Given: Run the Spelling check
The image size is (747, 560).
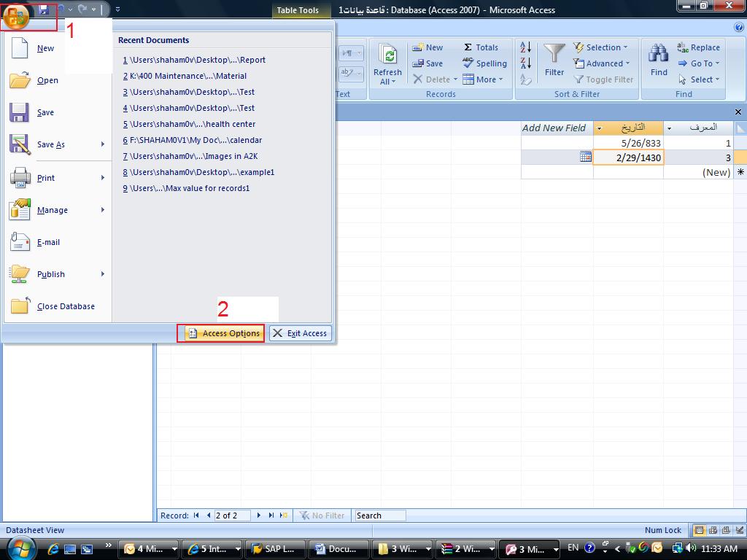Looking at the screenshot, I should (484, 64).
